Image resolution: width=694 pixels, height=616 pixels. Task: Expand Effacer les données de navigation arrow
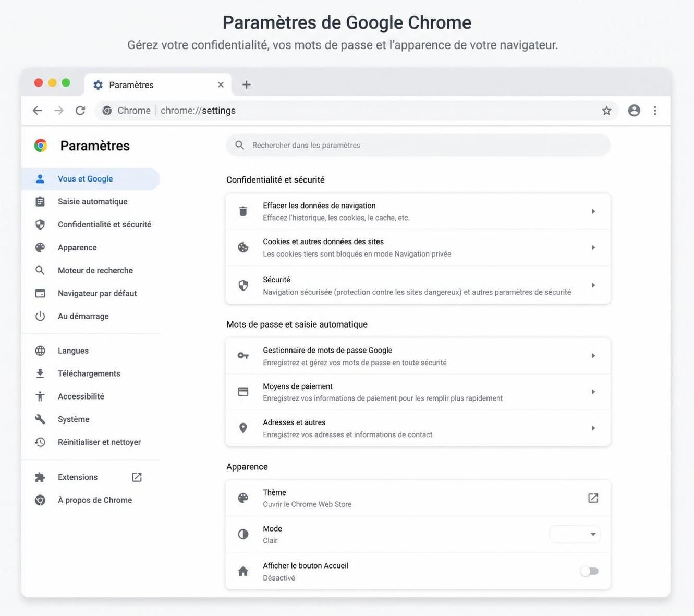coord(593,211)
